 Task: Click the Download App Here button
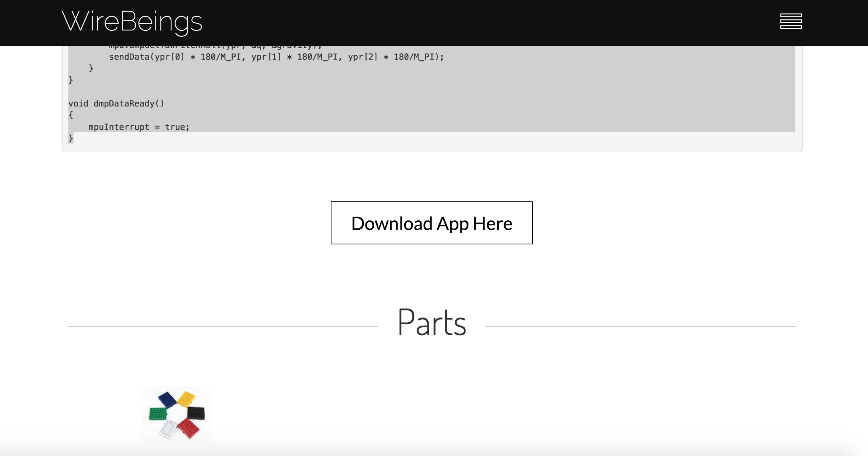click(x=431, y=223)
